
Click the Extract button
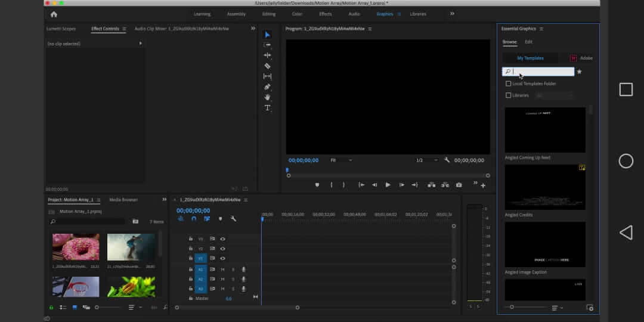pos(445,185)
